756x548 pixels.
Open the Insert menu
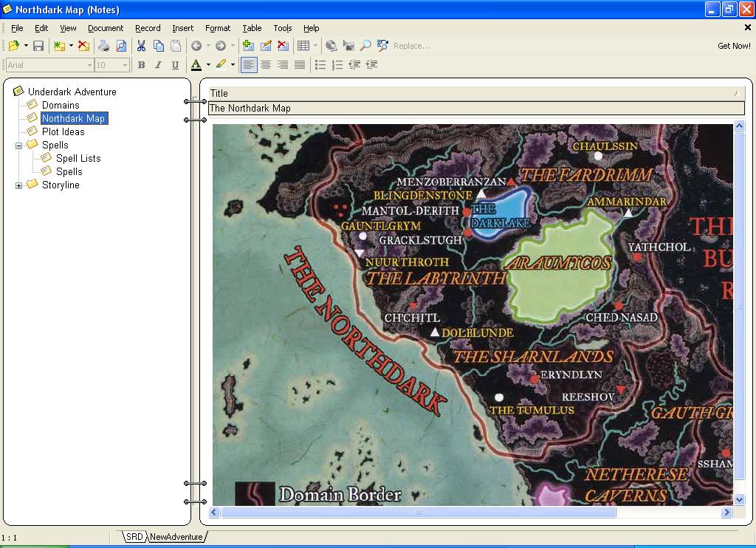[183, 28]
